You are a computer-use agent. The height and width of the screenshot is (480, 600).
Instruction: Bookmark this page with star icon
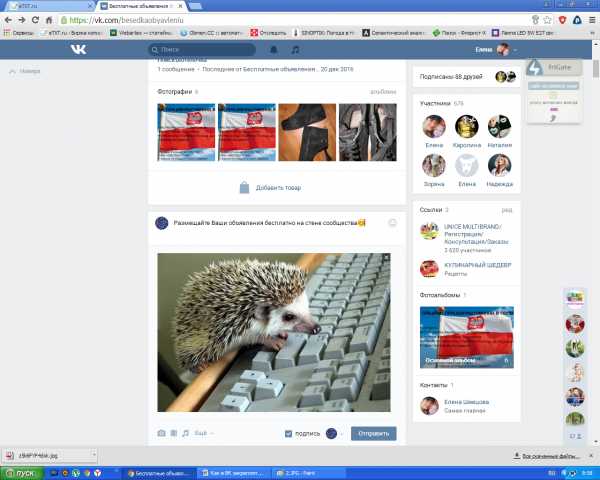548,20
